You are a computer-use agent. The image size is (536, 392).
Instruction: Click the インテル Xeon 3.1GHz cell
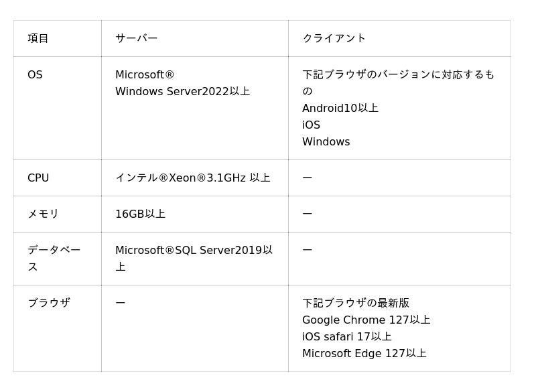pos(192,178)
